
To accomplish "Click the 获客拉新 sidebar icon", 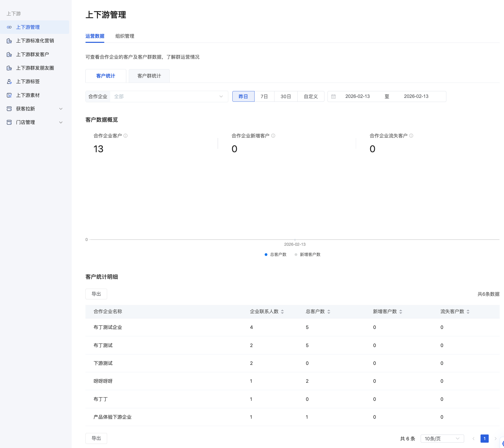I will (9, 109).
